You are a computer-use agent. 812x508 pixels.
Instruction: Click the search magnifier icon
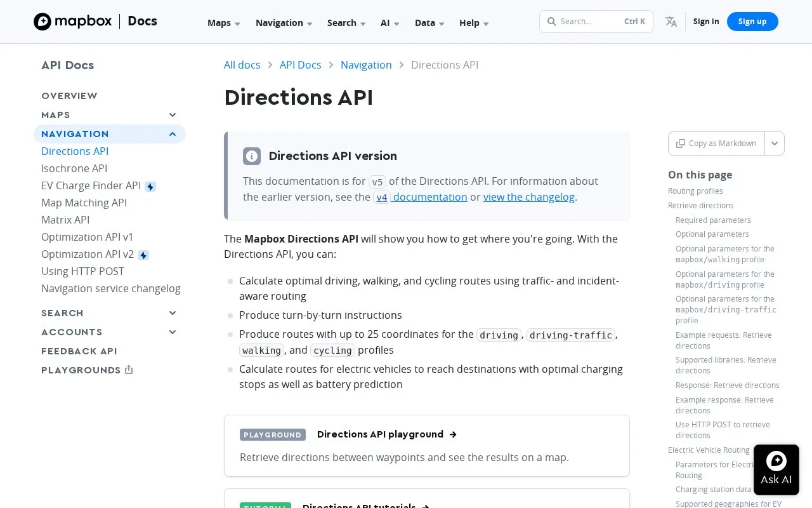click(551, 22)
